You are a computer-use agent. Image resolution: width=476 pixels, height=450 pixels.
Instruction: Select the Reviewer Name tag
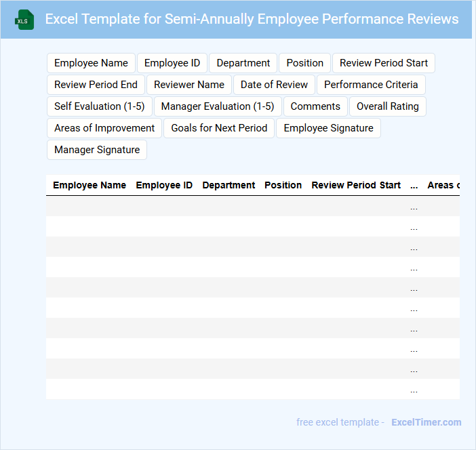189,85
